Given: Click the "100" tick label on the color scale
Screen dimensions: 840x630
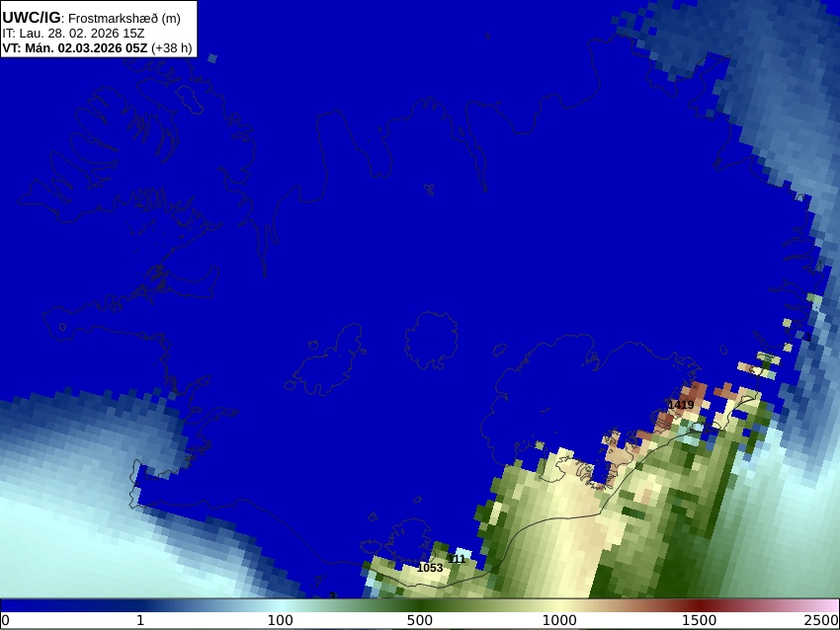Looking at the screenshot, I should (281, 620).
